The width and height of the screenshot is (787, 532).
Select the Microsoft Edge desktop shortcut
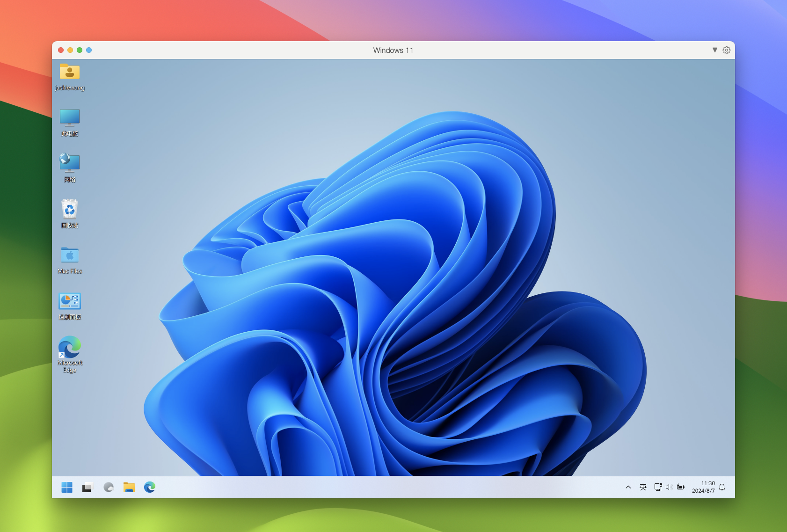click(x=70, y=347)
